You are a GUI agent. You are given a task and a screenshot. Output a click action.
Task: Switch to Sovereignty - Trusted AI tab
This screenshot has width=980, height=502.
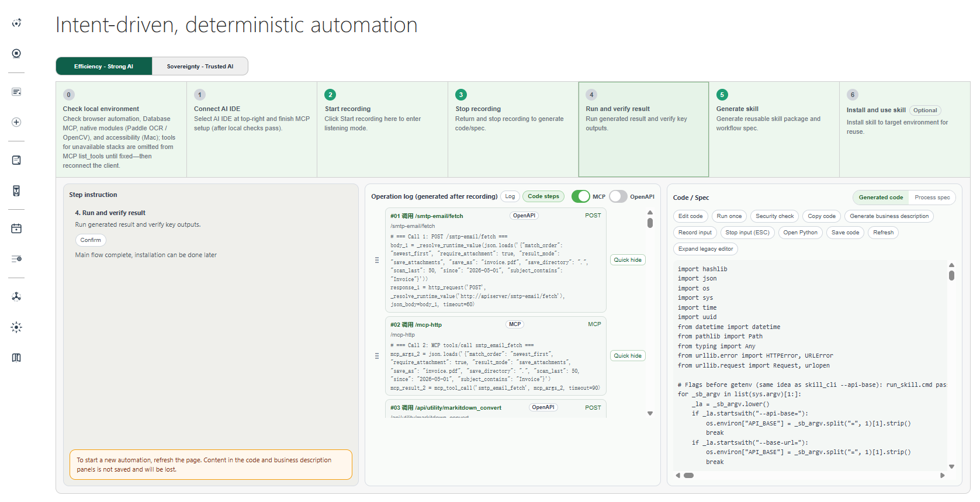[x=200, y=66]
